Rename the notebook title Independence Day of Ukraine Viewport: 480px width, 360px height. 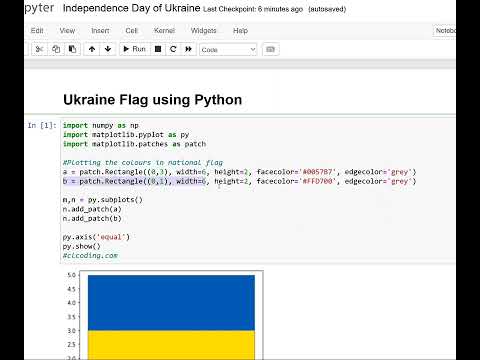point(132,8)
